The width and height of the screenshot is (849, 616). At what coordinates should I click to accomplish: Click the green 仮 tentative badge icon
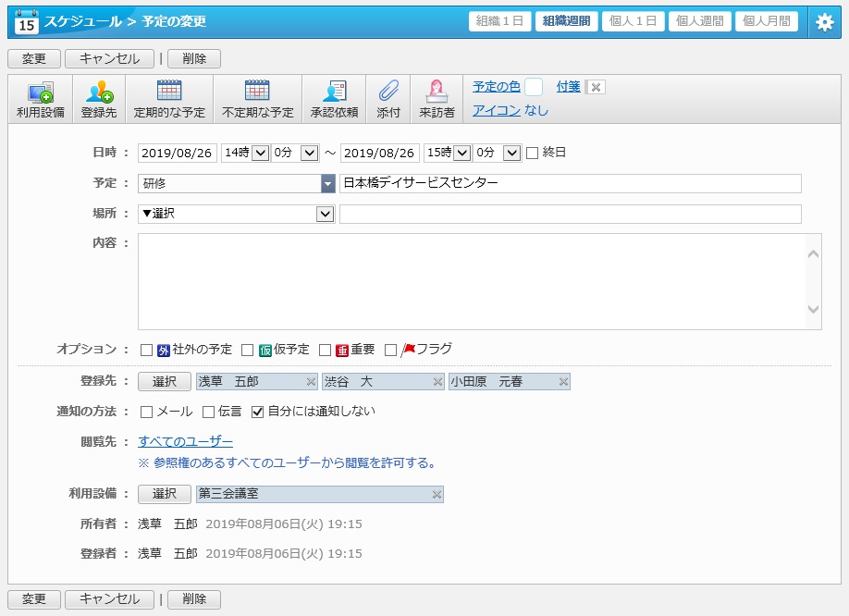[265, 351]
